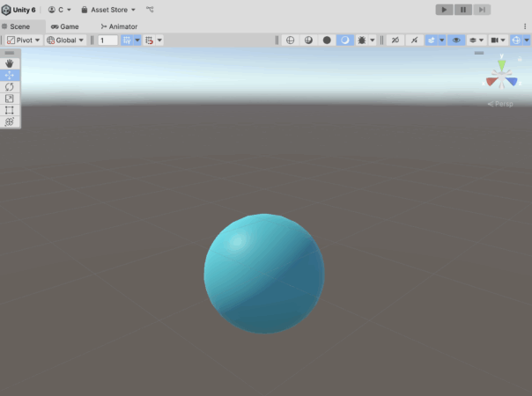Toggle the gizmo rotation lock icon
Screen dimensions: 532x396
520,59
